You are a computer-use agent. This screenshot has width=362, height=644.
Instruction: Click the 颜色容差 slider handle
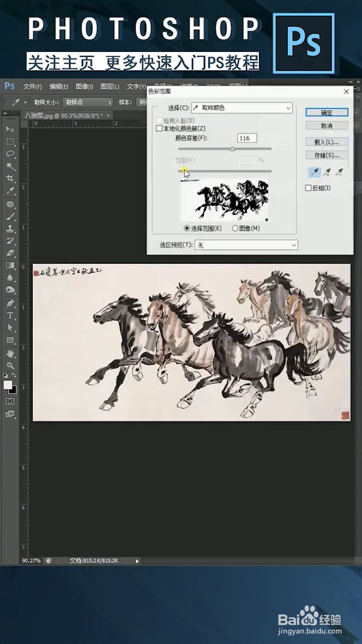(232, 149)
